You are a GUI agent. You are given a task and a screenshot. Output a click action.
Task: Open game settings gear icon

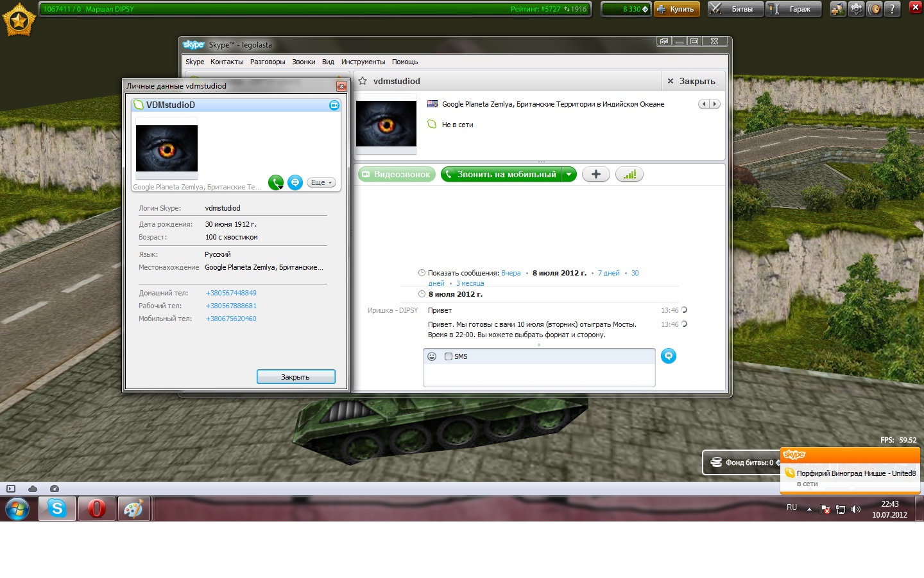856,9
